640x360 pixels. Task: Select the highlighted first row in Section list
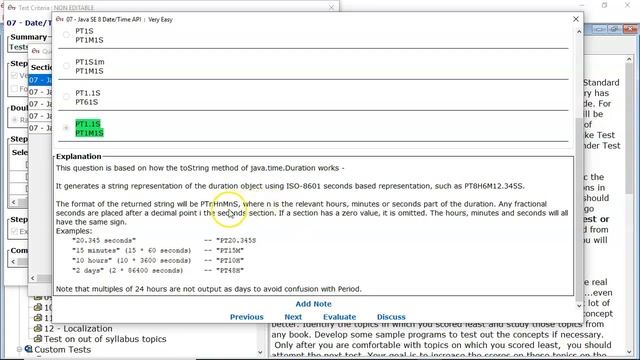click(x=40, y=80)
